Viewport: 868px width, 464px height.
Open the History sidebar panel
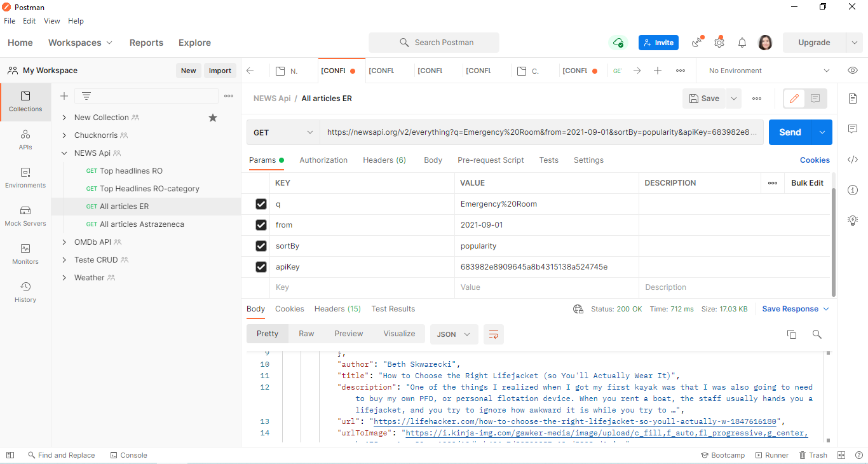pyautogui.click(x=25, y=292)
